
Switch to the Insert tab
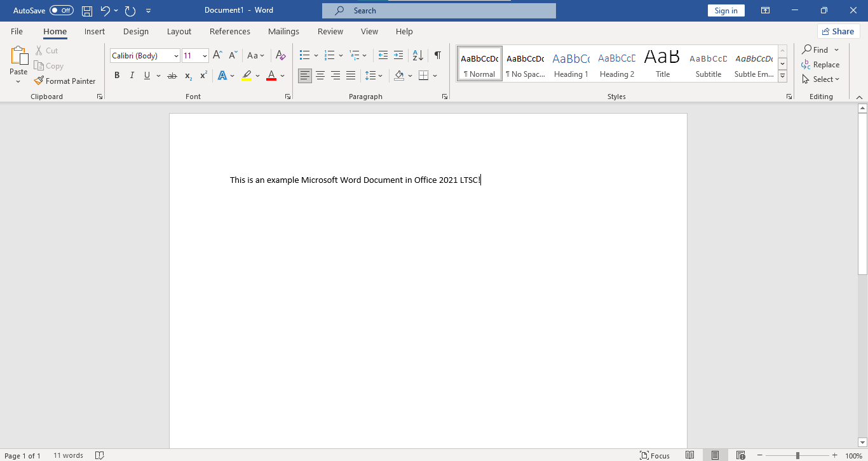pyautogui.click(x=95, y=31)
